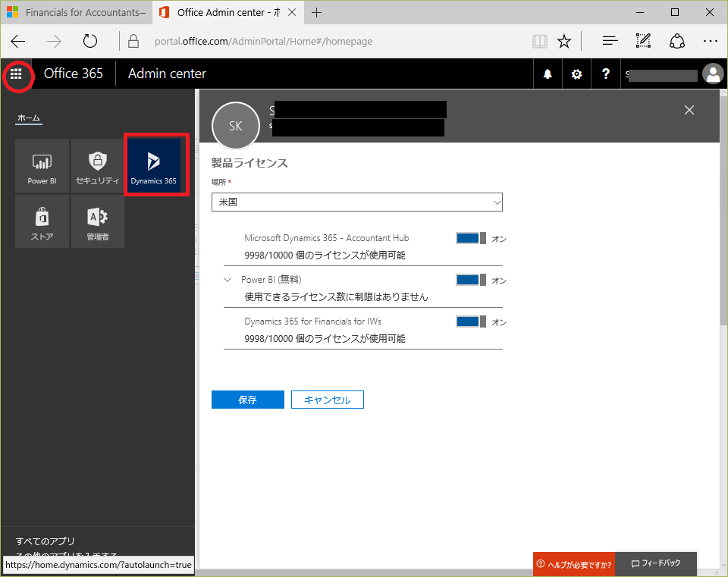The image size is (728, 577).
Task: Click the すべてのアプリ link
Action: (x=45, y=541)
